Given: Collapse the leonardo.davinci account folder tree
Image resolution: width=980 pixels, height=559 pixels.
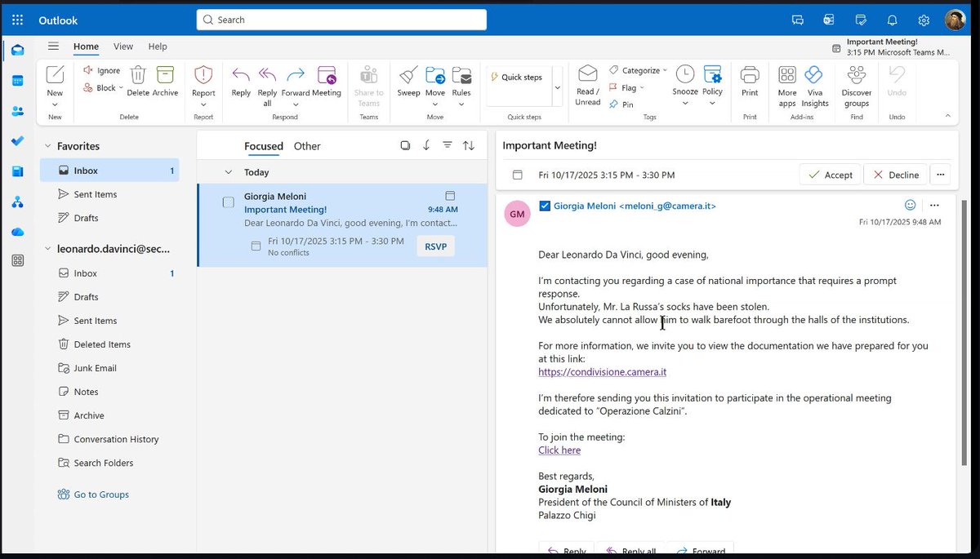Looking at the screenshot, I should point(46,249).
